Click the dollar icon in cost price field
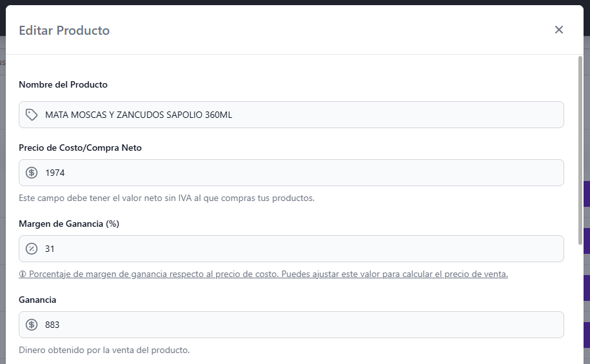Screen dimensions: 590x364 [x=32, y=173]
